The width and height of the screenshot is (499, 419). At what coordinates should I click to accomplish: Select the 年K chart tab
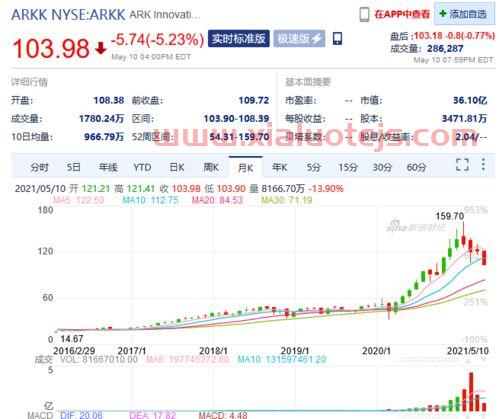pyautogui.click(x=279, y=167)
